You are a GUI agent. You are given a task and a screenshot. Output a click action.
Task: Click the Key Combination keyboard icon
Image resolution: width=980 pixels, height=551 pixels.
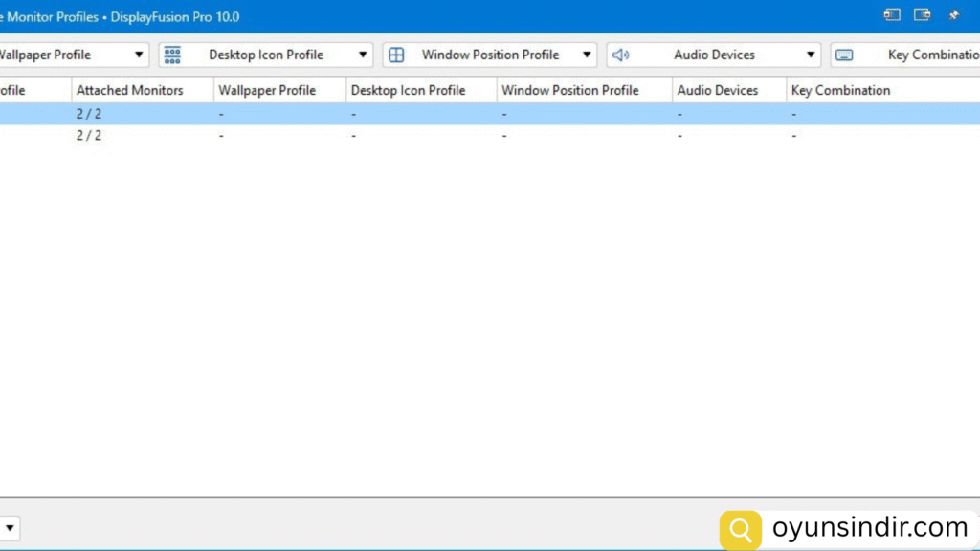pos(844,55)
